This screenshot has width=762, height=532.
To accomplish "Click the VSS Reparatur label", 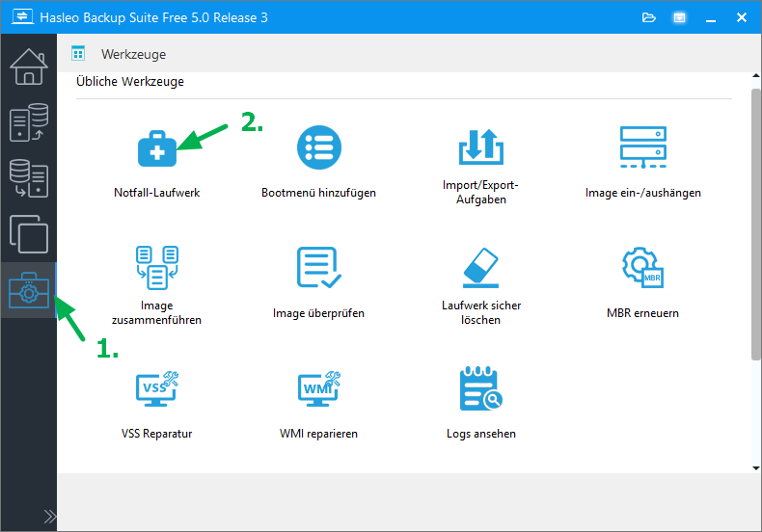I will [156, 434].
